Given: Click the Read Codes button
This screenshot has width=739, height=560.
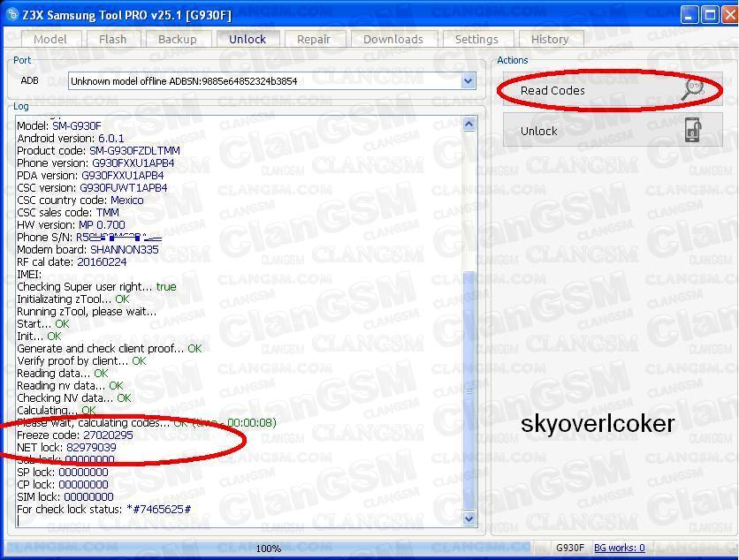Looking at the screenshot, I should (613, 89).
